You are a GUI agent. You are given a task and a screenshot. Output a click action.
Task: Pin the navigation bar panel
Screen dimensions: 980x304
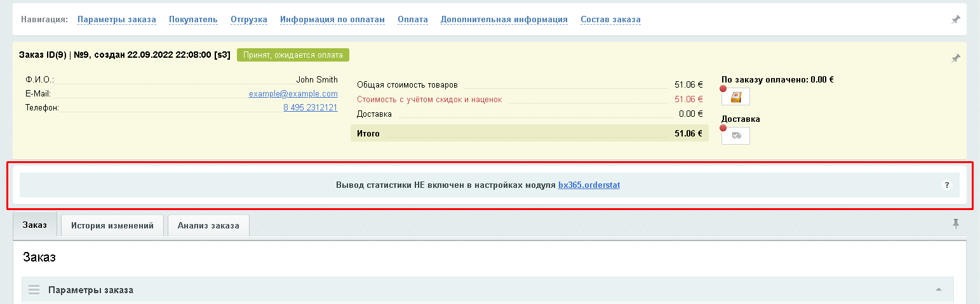click(955, 20)
